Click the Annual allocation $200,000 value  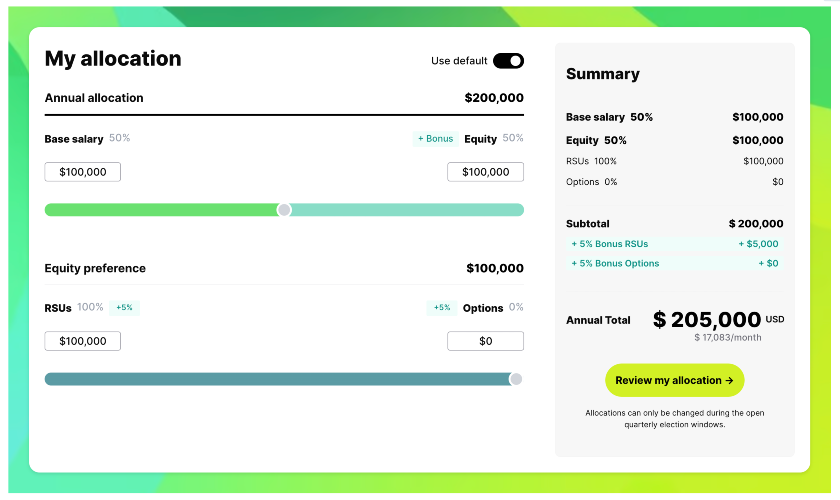pos(494,98)
